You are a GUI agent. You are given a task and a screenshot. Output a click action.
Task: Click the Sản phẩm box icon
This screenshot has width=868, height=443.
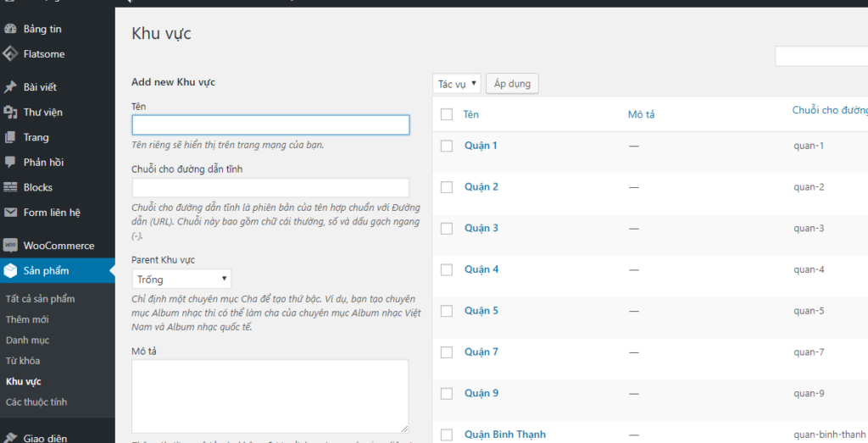coord(10,270)
